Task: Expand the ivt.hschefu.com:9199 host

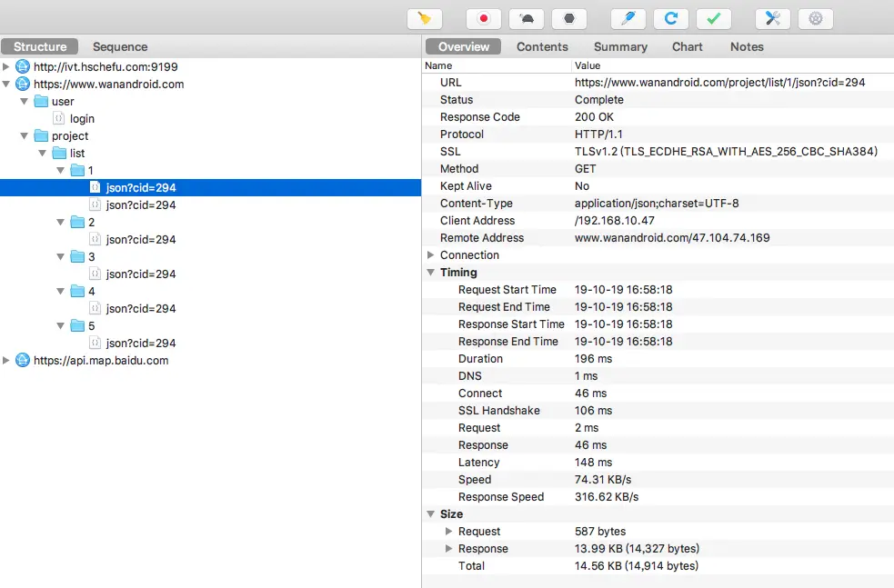Action: point(5,66)
